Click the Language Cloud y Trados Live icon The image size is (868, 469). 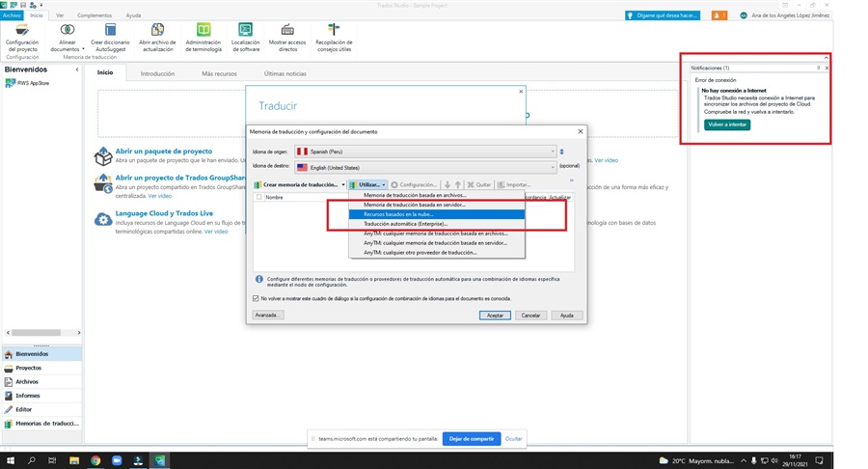(103, 219)
